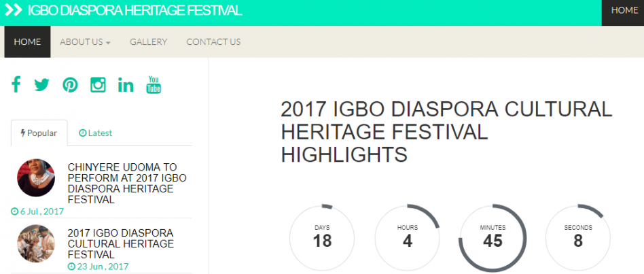Click the double-chevron logo icon in header
The width and height of the screenshot is (644, 274).
click(14, 10)
